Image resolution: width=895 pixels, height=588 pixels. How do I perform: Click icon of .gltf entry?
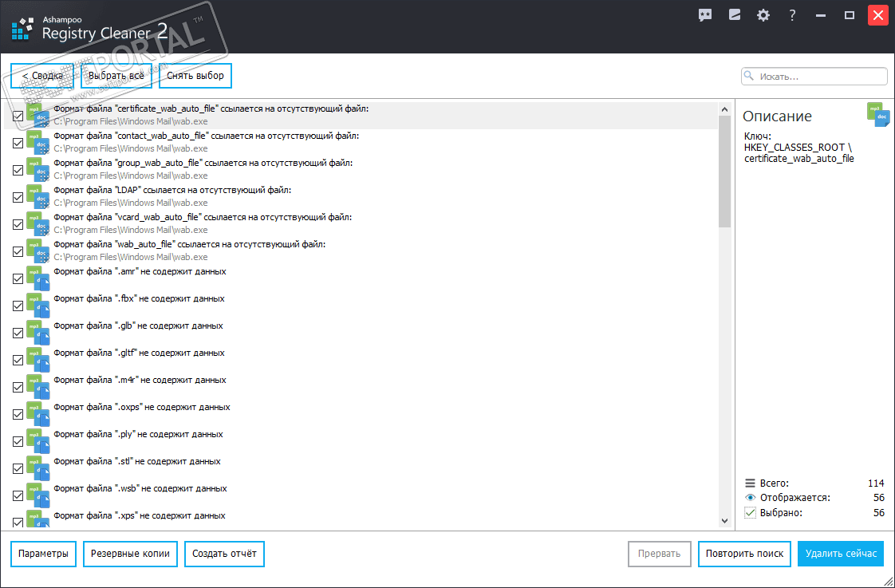click(38, 360)
